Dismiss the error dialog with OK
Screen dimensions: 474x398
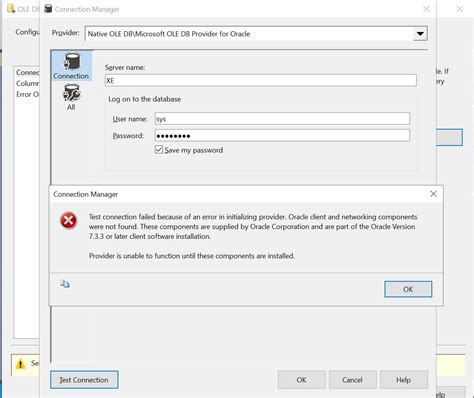pos(408,289)
